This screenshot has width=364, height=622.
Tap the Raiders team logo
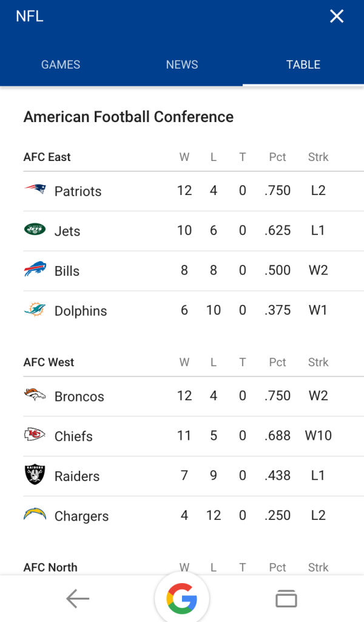click(35, 474)
